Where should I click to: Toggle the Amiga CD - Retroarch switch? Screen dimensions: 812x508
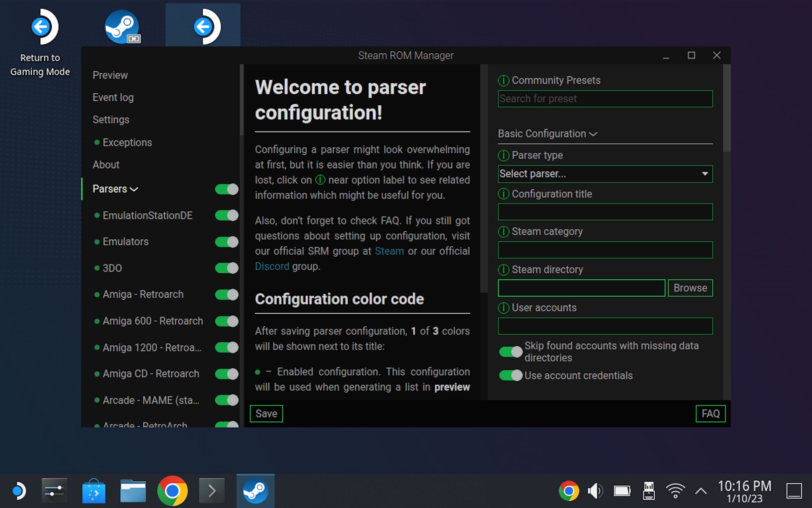(x=226, y=374)
